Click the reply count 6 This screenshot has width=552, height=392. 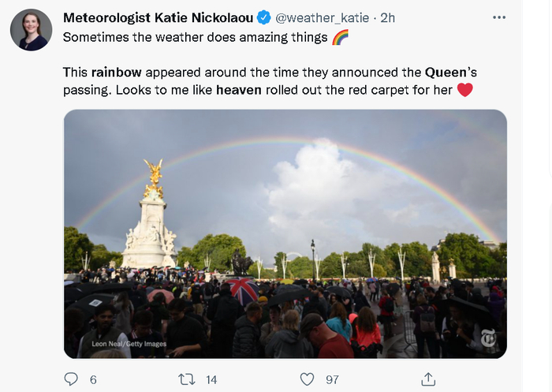click(93, 379)
